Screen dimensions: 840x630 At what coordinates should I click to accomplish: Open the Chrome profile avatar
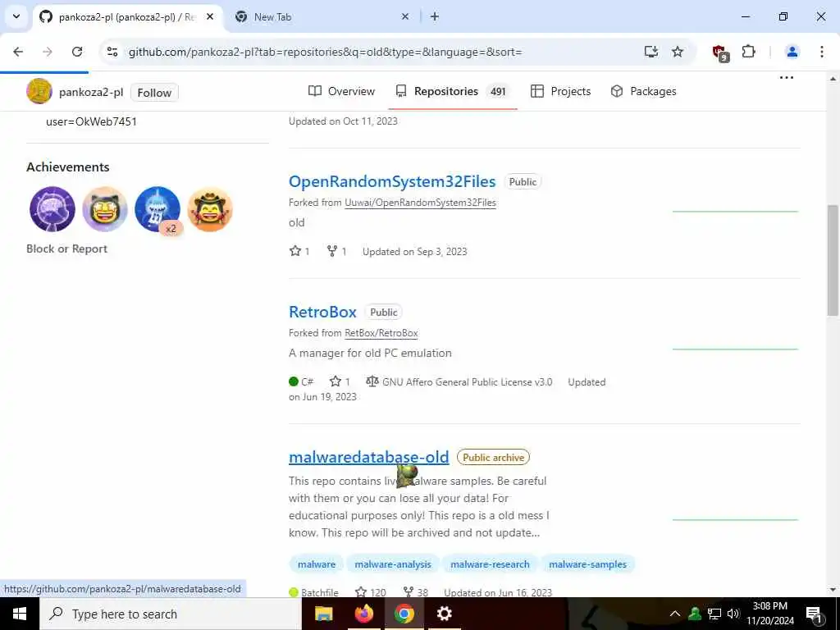(x=792, y=52)
